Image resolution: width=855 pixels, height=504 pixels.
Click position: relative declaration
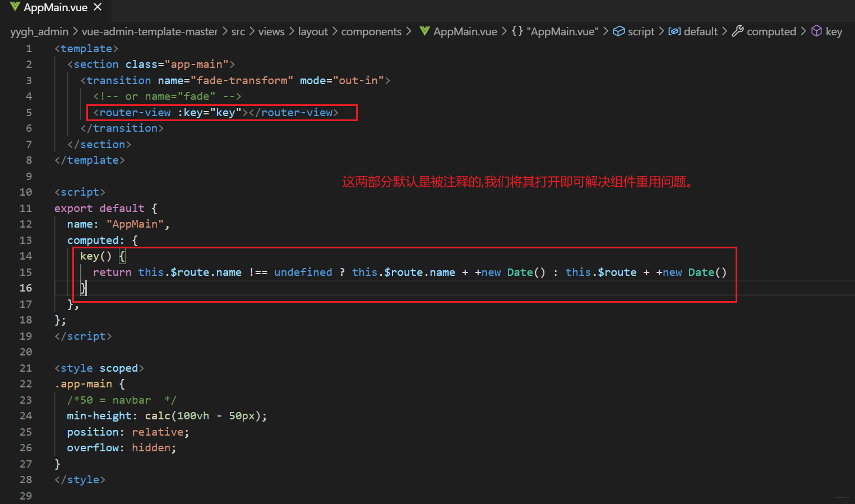[x=128, y=432]
